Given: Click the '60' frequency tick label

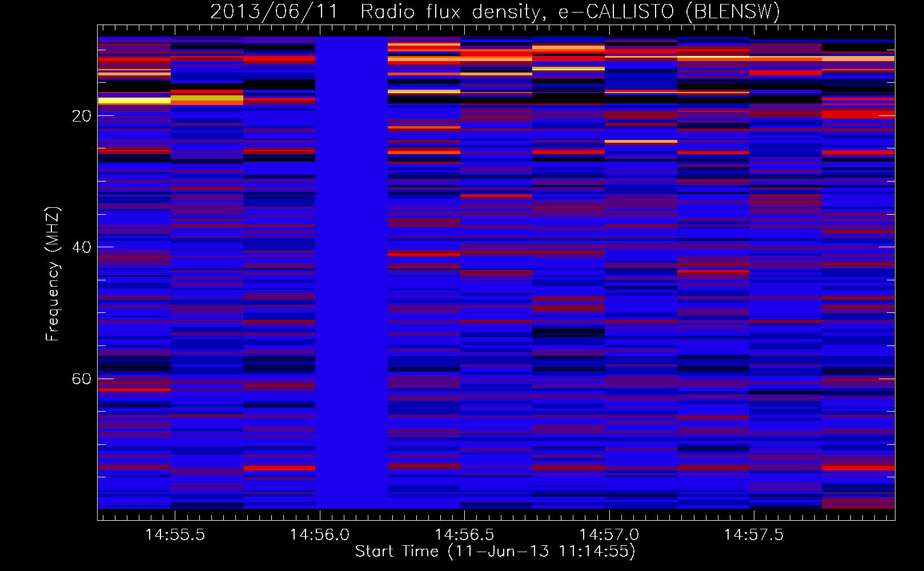Looking at the screenshot, I should pos(82,379).
